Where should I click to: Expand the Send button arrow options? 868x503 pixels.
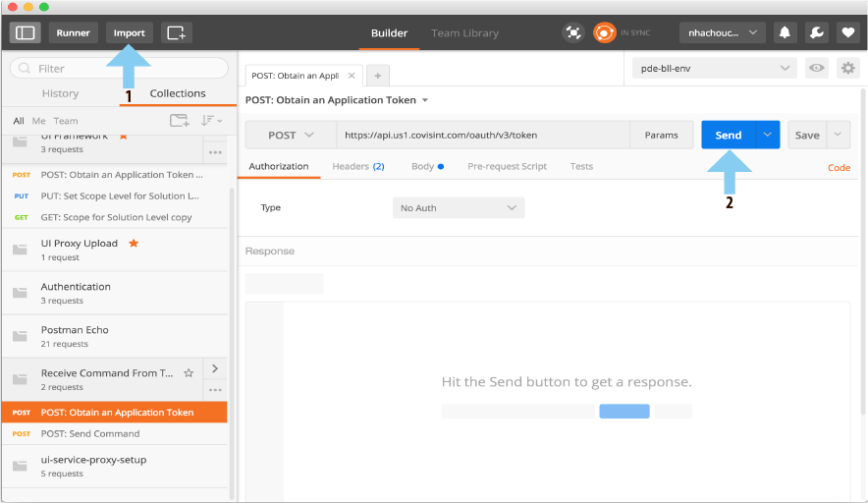(768, 135)
